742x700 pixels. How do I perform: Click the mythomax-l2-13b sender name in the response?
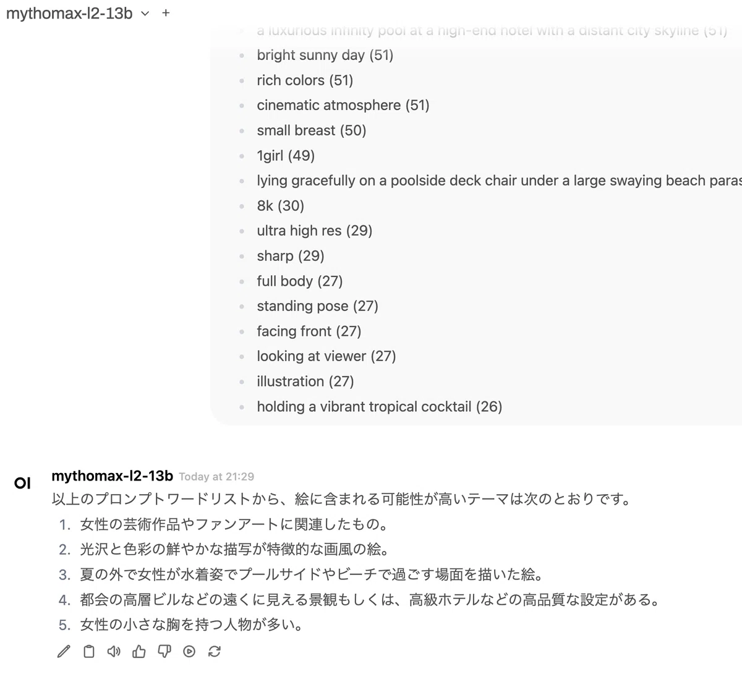point(112,476)
